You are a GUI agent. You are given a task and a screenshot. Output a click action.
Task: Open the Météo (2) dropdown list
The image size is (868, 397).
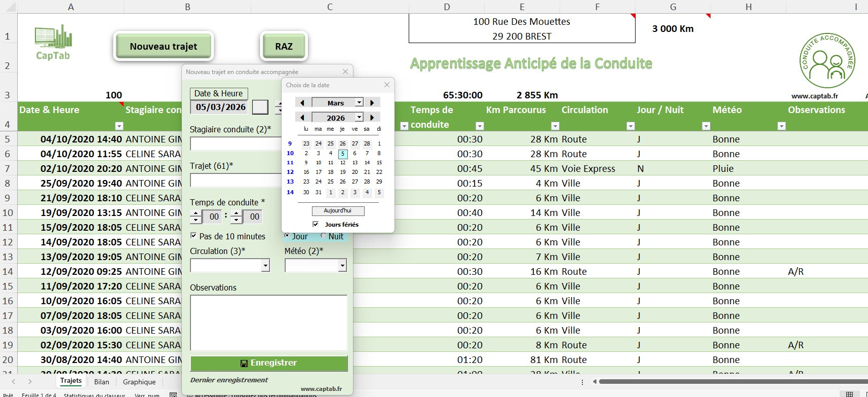[x=342, y=265]
